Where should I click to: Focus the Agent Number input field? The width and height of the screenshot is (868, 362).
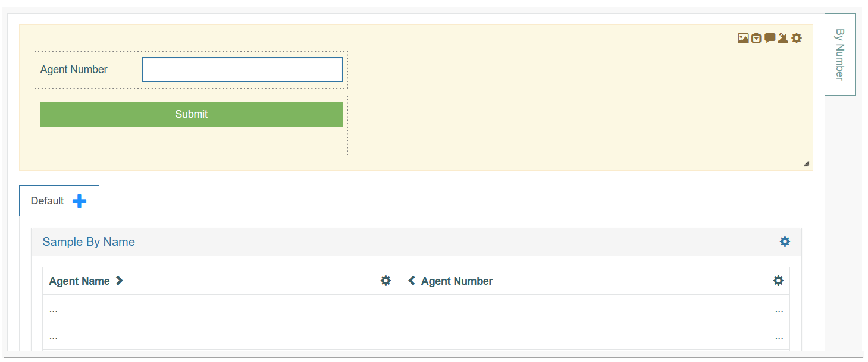coord(242,70)
